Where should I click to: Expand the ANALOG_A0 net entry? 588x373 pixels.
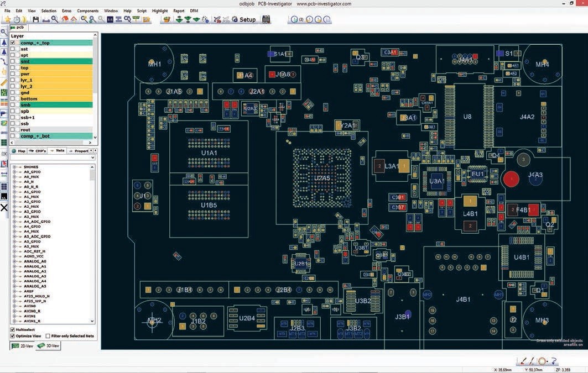click(x=15, y=261)
